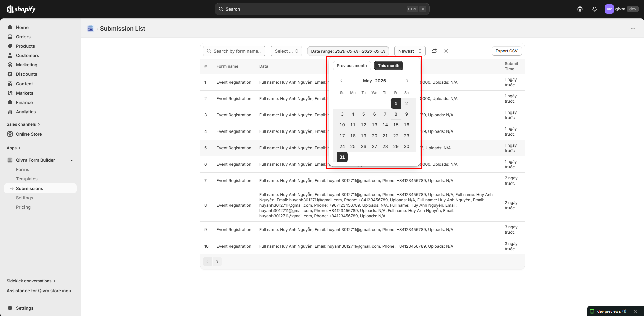
Task: Click the Content sidebar icon
Action: pyautogui.click(x=10, y=84)
